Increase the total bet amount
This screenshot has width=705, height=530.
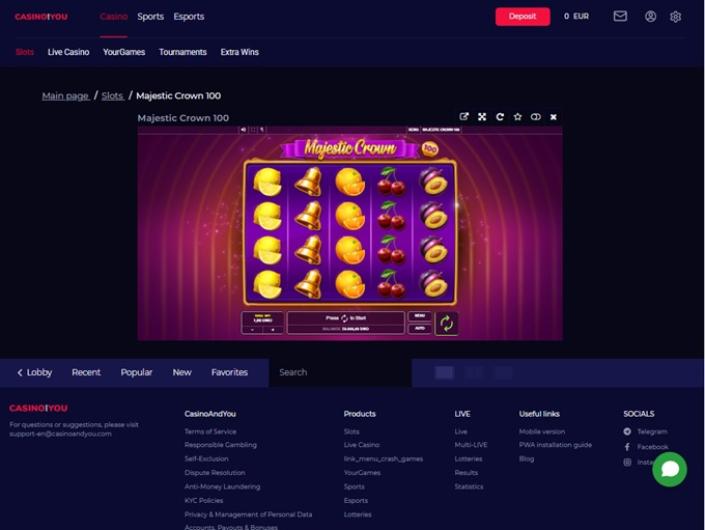coord(273,330)
